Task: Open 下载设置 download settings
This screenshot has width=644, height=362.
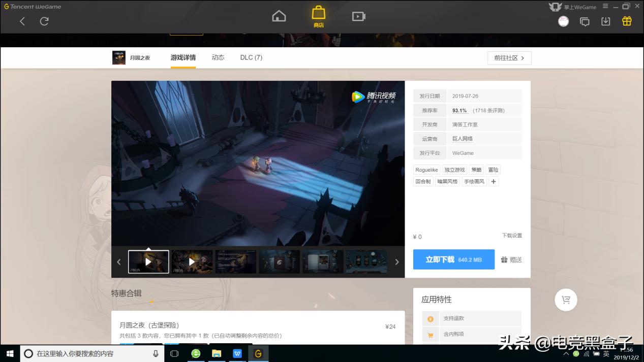Action: (512, 236)
